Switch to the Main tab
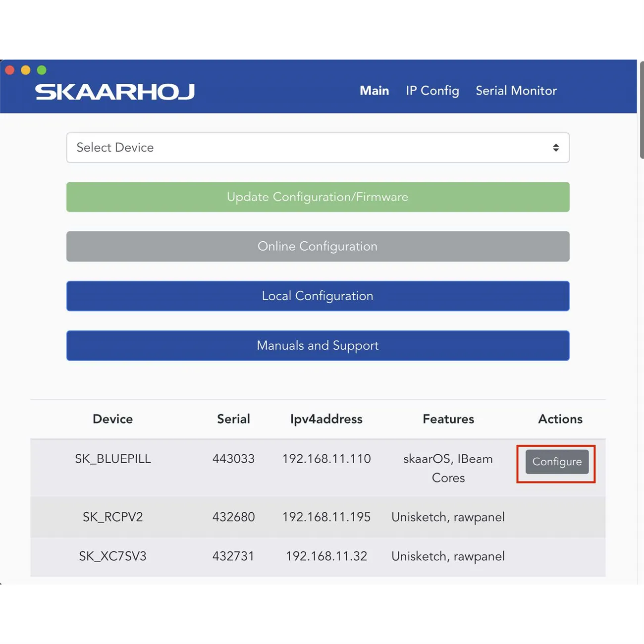Viewport: 644px width, 644px height. click(374, 91)
